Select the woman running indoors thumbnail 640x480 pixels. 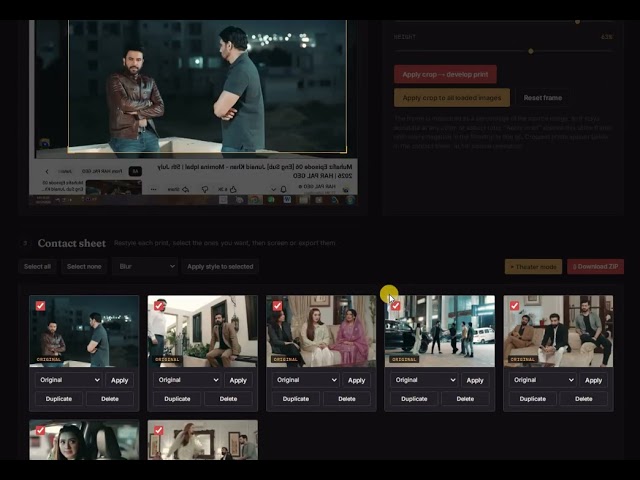pos(202,440)
